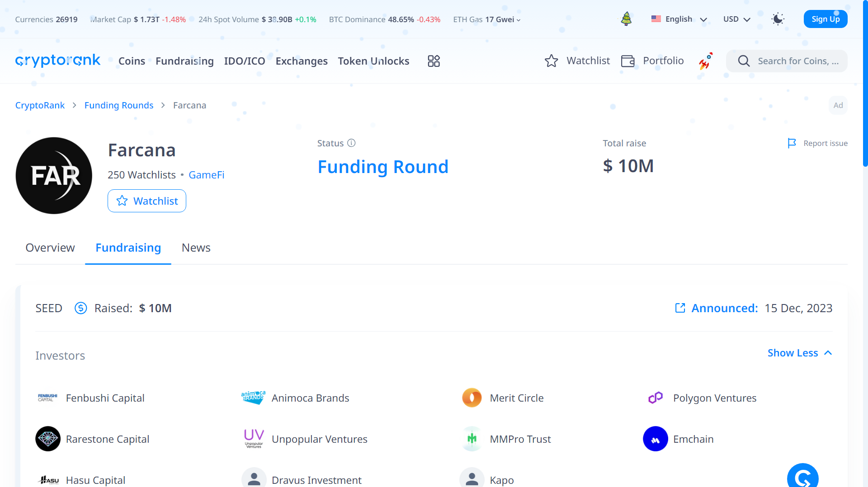Screen dimensions: 868x487
Task: Click the Report issue flag icon
Action: pyautogui.click(x=792, y=143)
